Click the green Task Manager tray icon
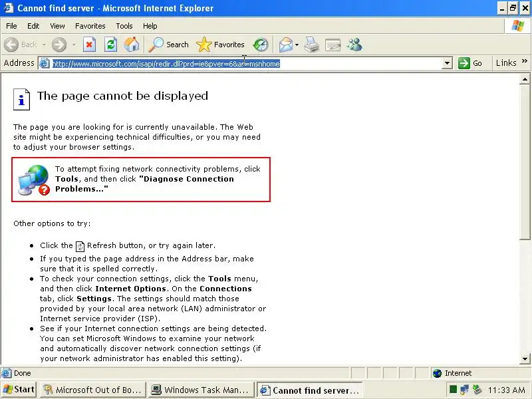The height and width of the screenshot is (399, 532). (453, 389)
